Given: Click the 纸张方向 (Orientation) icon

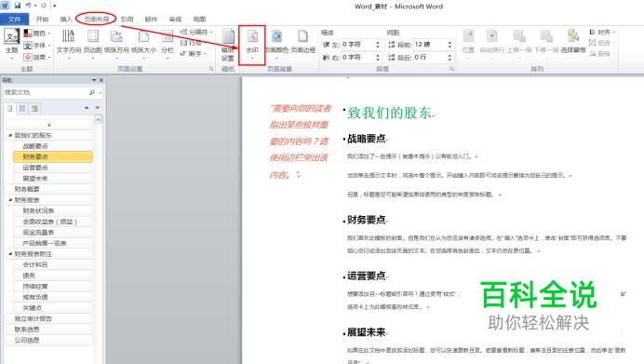Looking at the screenshot, I should (116, 36).
